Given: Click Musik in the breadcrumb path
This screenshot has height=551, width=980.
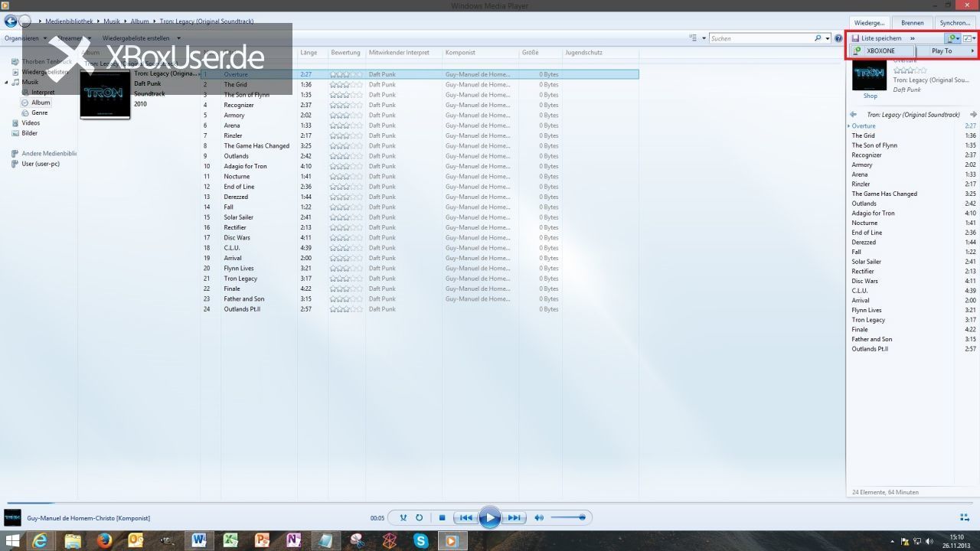Looking at the screenshot, I should [112, 21].
